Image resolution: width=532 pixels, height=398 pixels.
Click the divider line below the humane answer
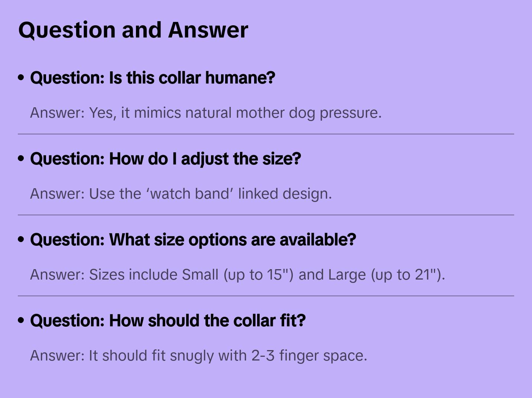click(266, 134)
